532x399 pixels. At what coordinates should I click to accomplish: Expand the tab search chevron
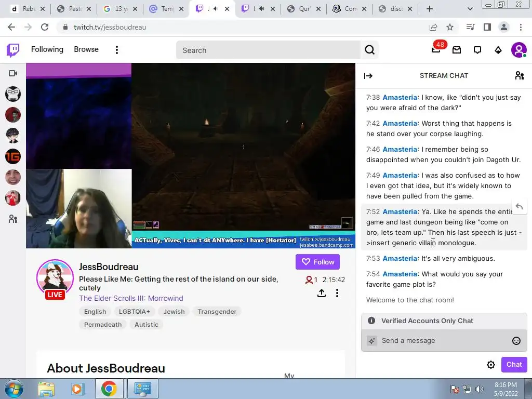click(x=470, y=9)
